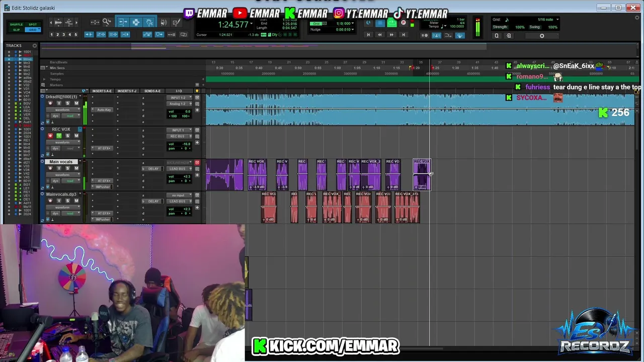Activate the Scrubber speaker tool
Screen dimensions: 644x362
[164, 22]
